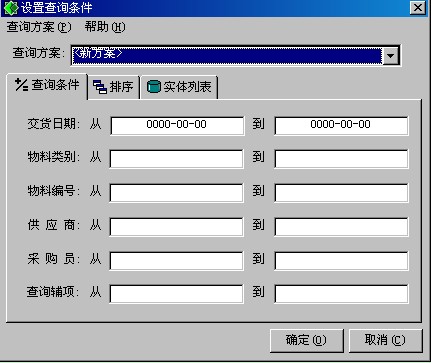Expand the 查询方案 dropdown arrow
431x363 pixels.
click(391, 55)
